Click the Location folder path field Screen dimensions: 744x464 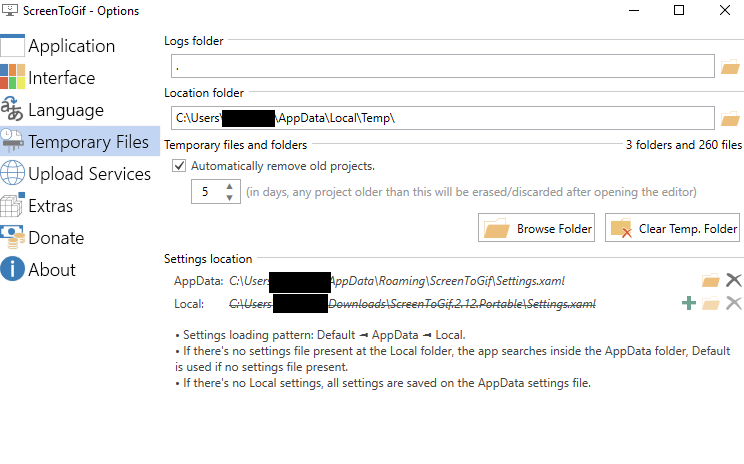click(443, 118)
